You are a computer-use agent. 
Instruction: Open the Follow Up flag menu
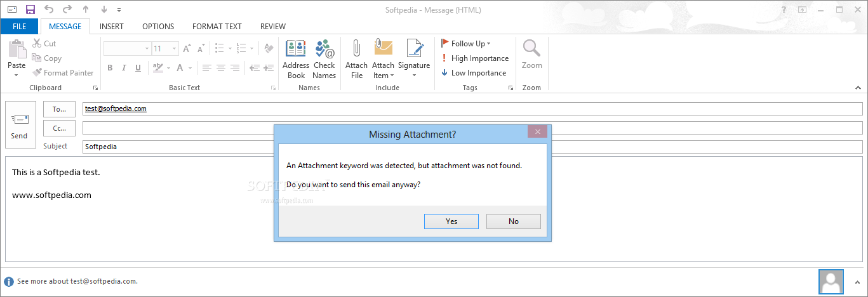point(465,43)
